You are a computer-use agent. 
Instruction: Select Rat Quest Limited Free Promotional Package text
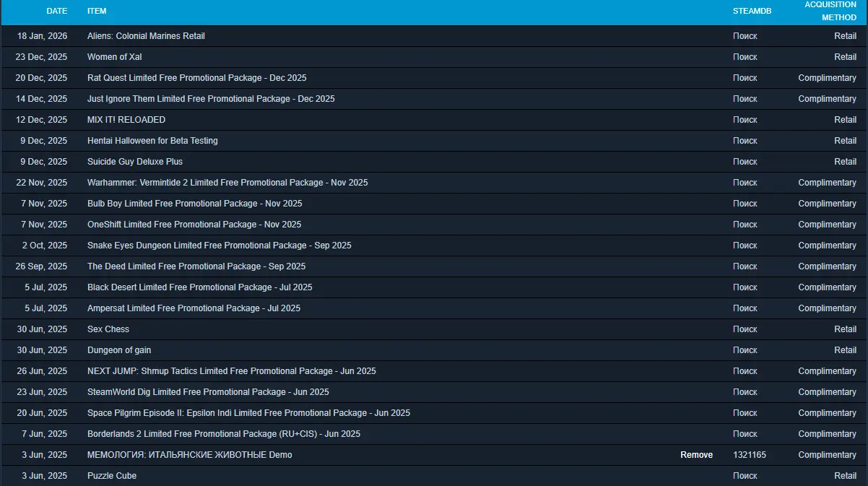(197, 78)
